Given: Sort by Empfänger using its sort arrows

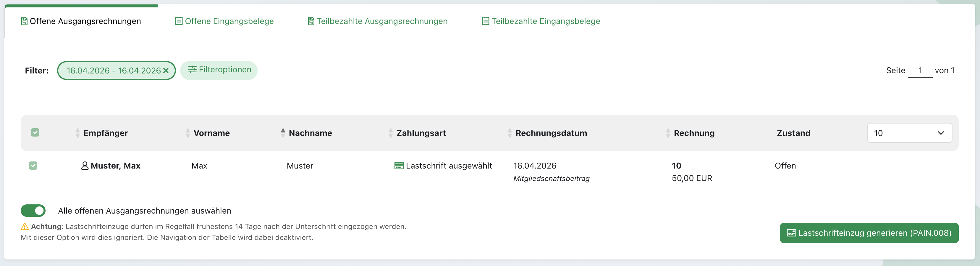Looking at the screenshot, I should pyautogui.click(x=77, y=133).
